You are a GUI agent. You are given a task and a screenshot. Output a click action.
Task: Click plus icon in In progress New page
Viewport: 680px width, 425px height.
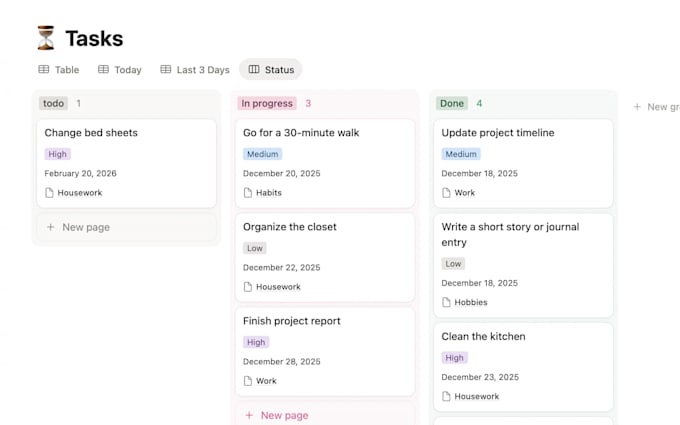pos(249,415)
